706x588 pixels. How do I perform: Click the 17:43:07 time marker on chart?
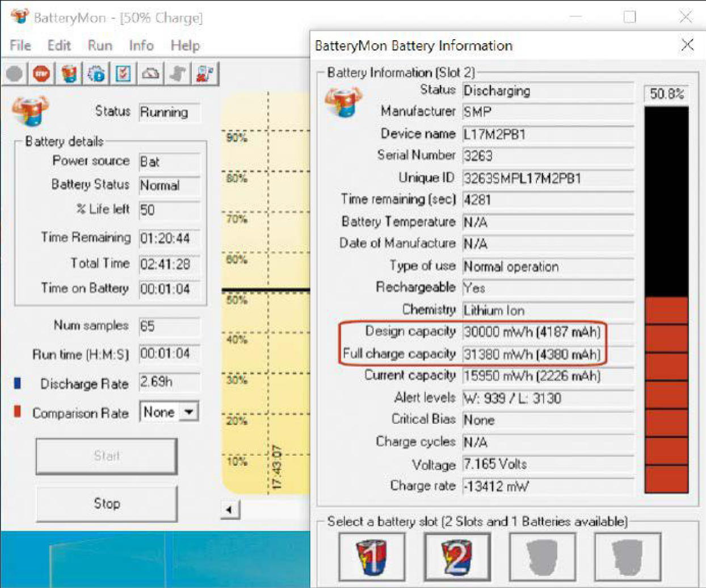coord(276,467)
